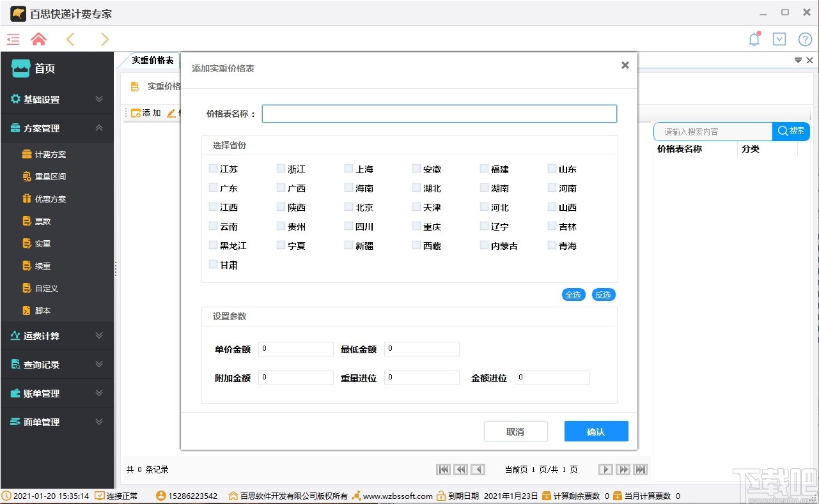Click the help question mark icon
The image size is (819, 504).
[x=805, y=39]
